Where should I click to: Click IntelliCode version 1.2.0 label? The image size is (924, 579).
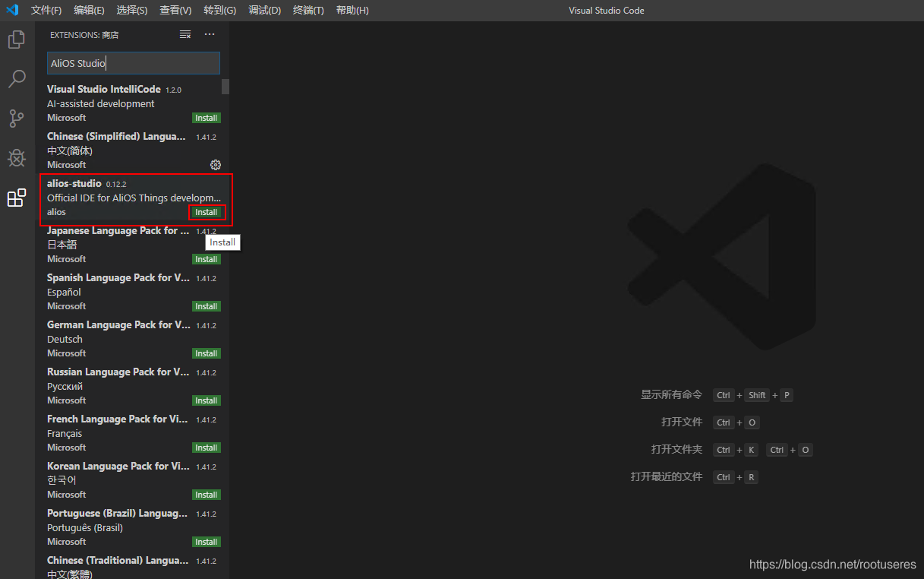pyautogui.click(x=173, y=90)
